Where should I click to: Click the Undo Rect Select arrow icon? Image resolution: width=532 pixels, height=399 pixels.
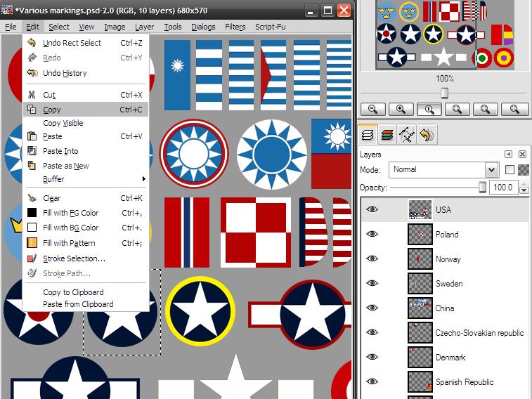coord(32,43)
